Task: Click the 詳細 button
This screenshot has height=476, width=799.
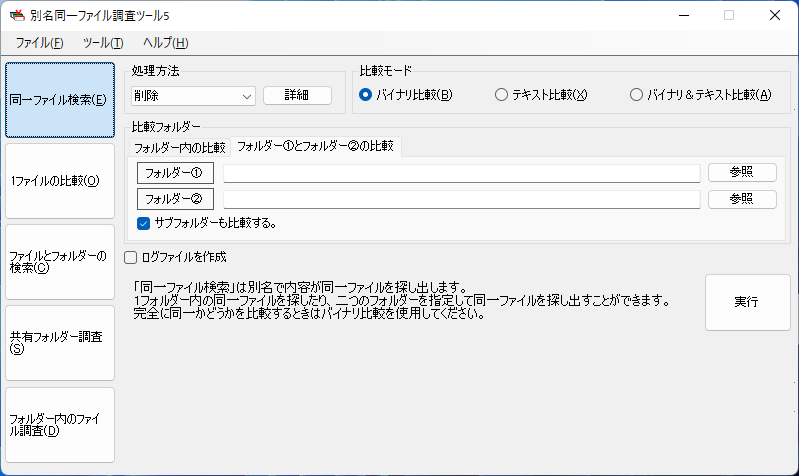Action: click(297, 95)
